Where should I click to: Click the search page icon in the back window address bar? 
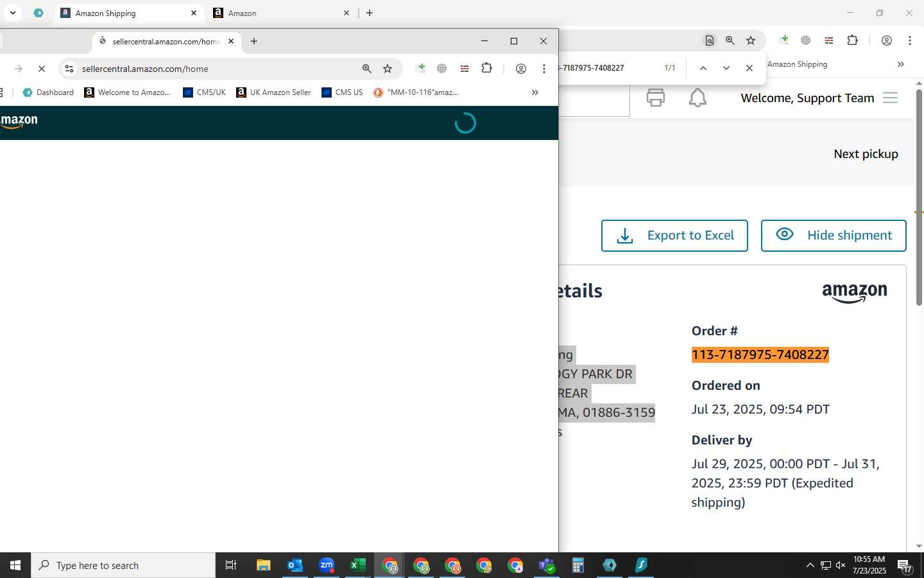tap(710, 40)
